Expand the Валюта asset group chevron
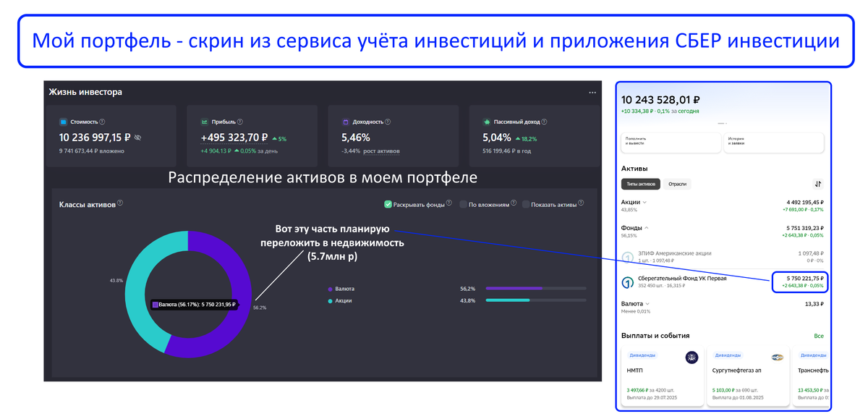The width and height of the screenshot is (868, 419). (647, 304)
